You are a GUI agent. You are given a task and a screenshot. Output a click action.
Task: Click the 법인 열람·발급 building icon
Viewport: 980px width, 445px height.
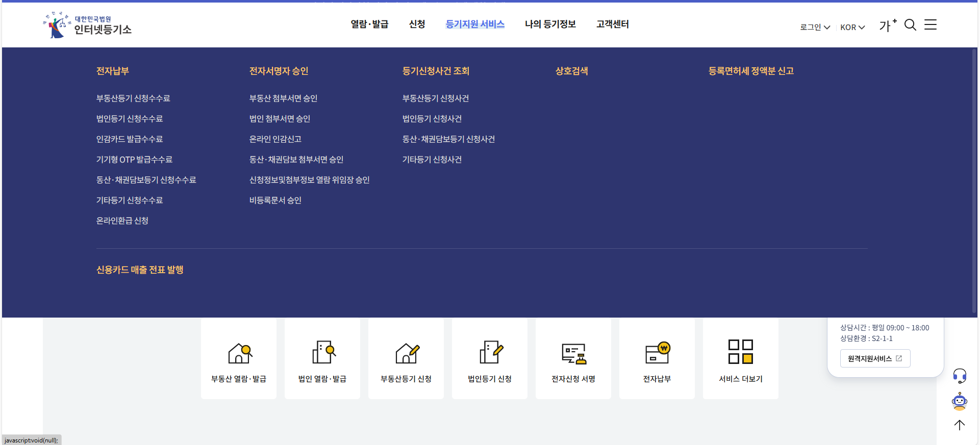coord(323,352)
